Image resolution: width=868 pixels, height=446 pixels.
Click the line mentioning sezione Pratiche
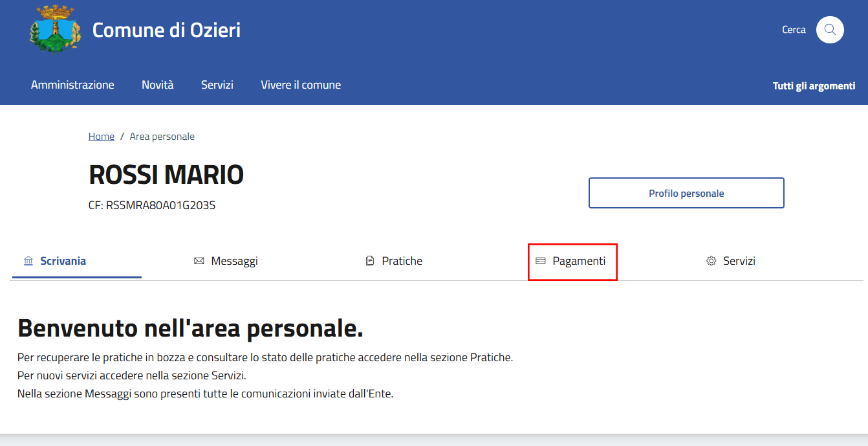point(265,357)
